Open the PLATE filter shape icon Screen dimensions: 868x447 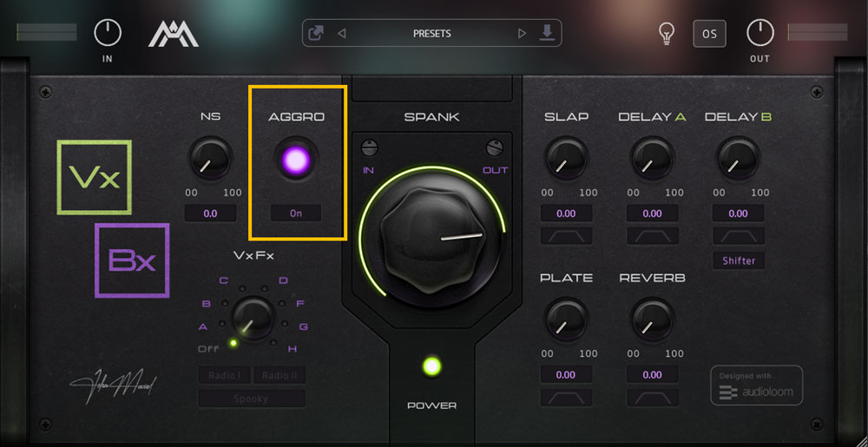pos(566,398)
